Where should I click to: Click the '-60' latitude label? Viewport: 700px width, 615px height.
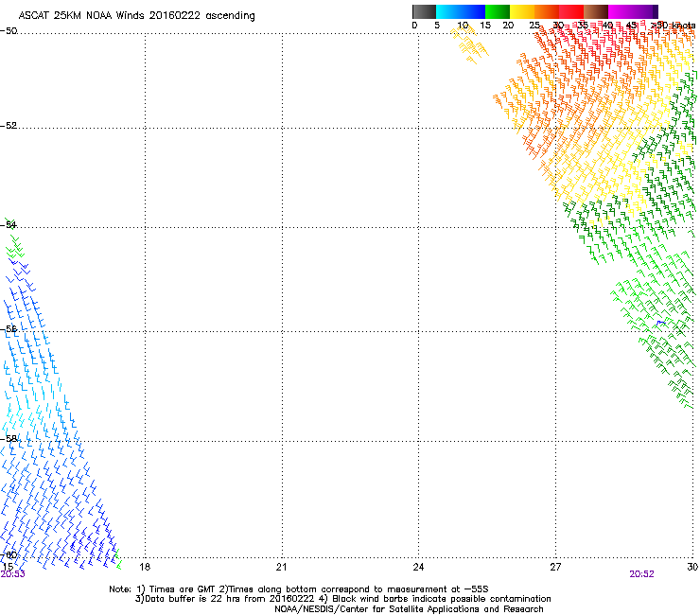[x=9, y=555]
